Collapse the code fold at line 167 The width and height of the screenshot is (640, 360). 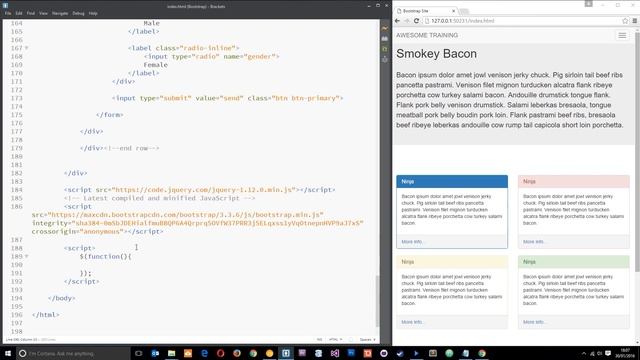(x=27, y=48)
